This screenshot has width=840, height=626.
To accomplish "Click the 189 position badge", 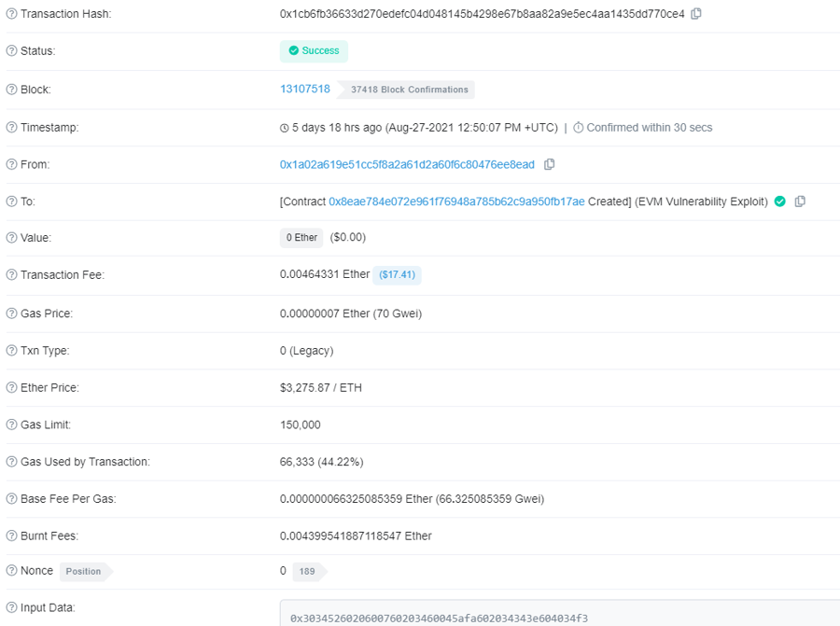I will pos(307,571).
